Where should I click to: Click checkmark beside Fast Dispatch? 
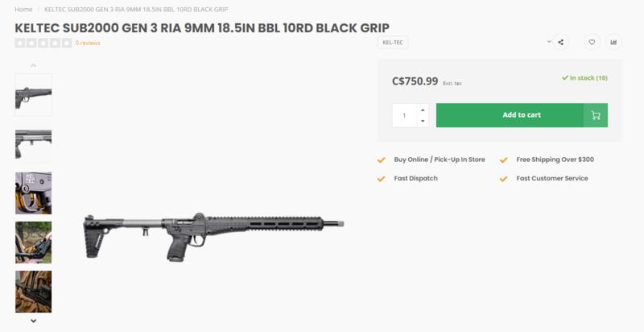coord(382,178)
